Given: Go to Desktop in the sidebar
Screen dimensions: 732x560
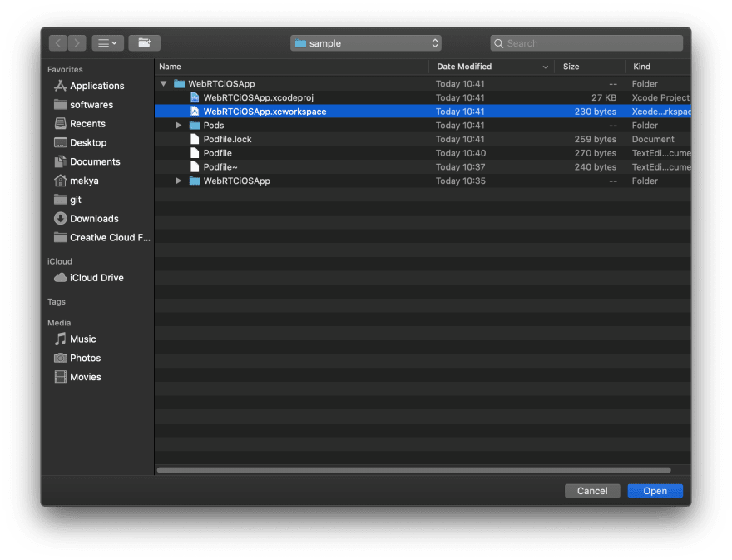Looking at the screenshot, I should tap(88, 142).
